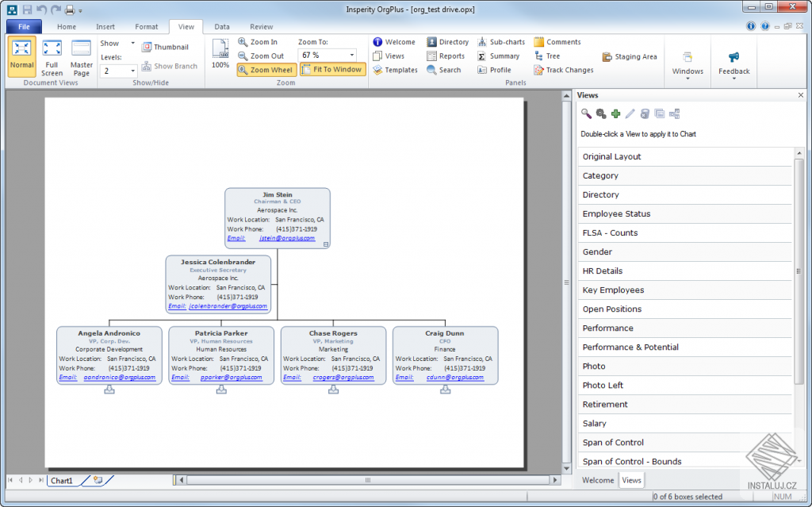Select the Performance & Potential view
This screenshot has width=812, height=507.
tap(684, 347)
